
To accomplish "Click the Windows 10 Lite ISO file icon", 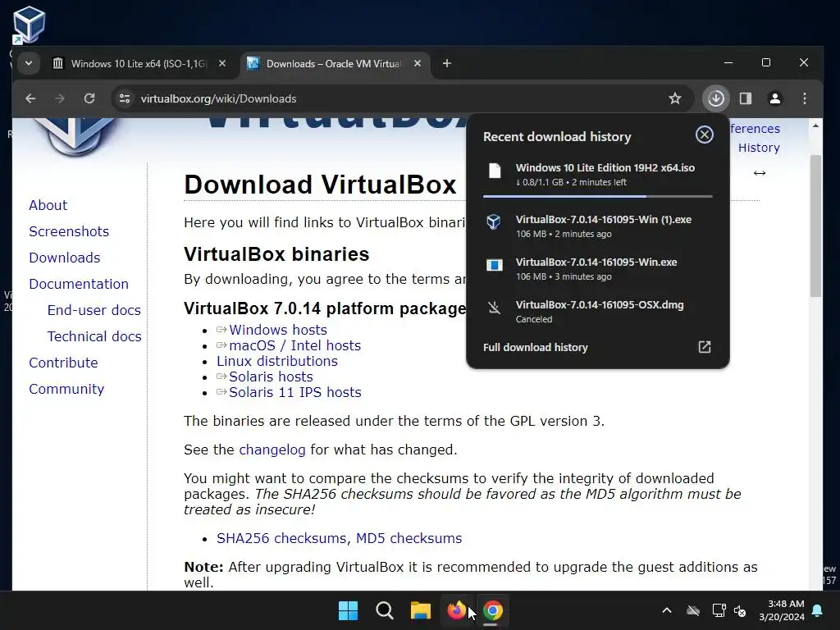I will (x=495, y=171).
